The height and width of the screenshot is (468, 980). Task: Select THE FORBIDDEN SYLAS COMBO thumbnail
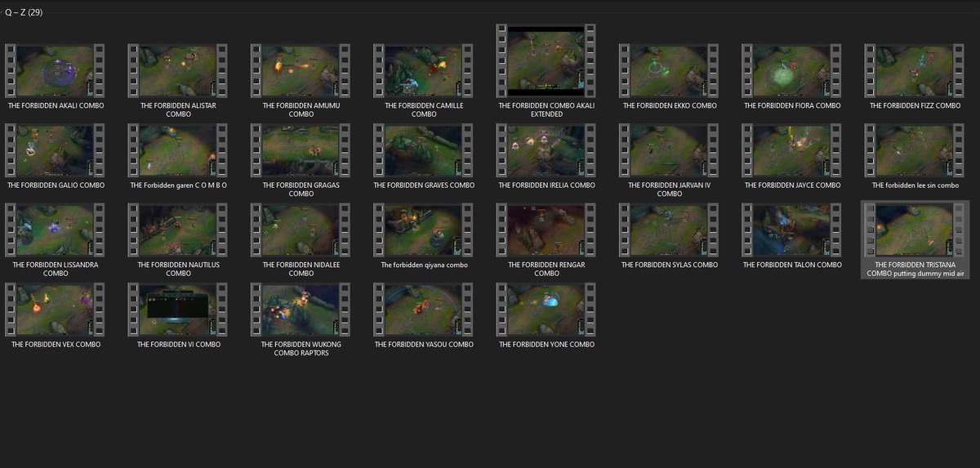coord(669,230)
